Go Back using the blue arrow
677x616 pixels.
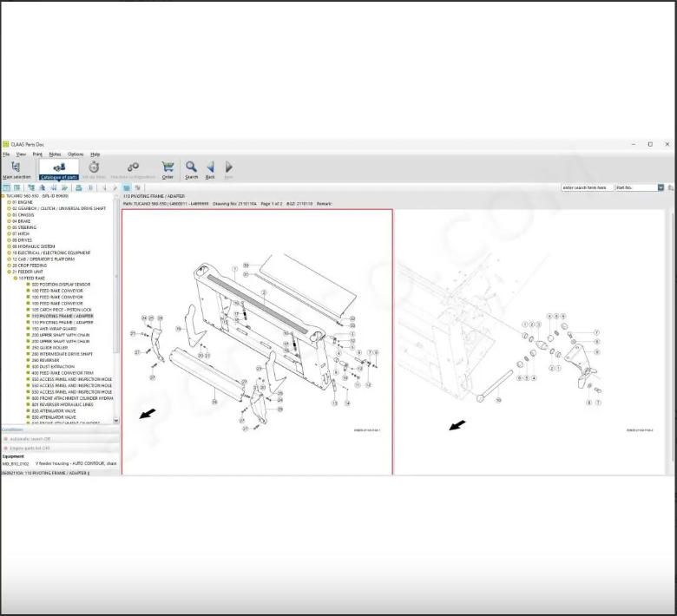210,168
